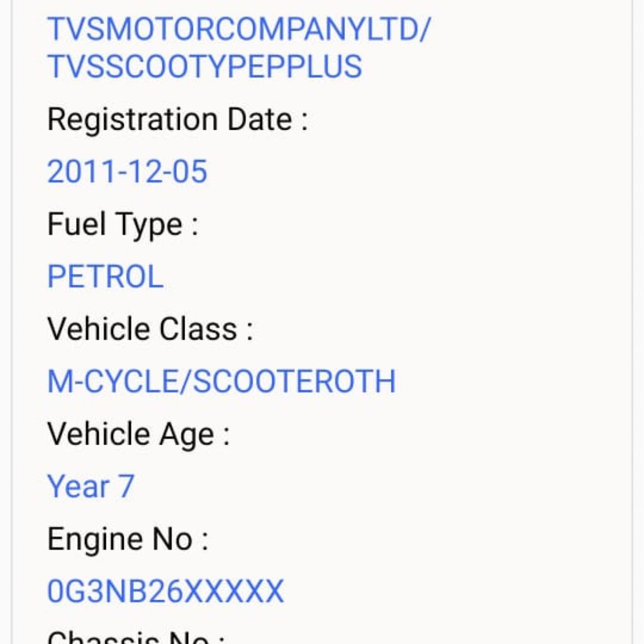Click the word SCOOTEROTH in vehicle class
This screenshot has height=644, width=644.
point(294,382)
